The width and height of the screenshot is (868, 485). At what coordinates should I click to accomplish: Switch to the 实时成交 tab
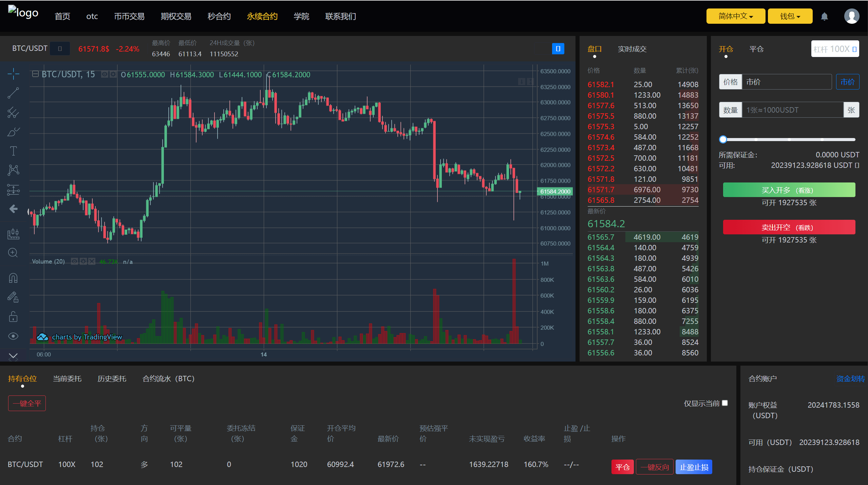(632, 49)
